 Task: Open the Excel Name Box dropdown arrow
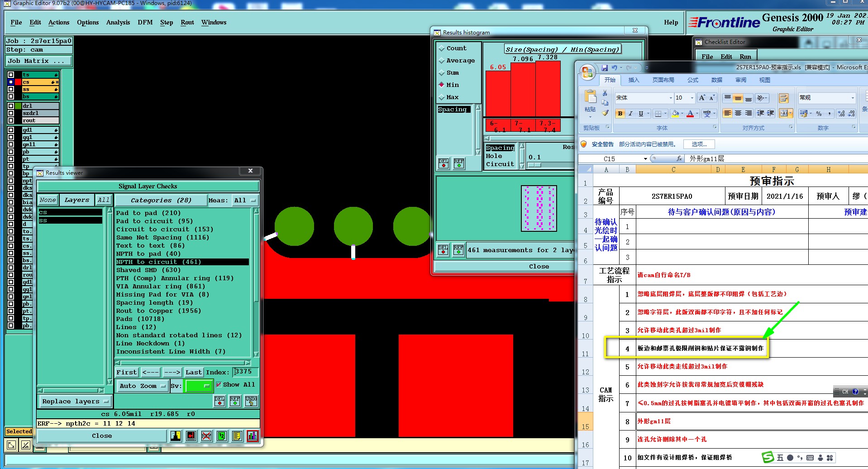pyautogui.click(x=645, y=159)
